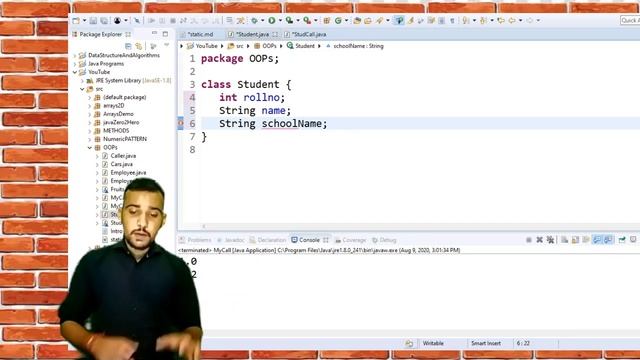This screenshot has height=360, width=640.
Task: Click the Back navigation arrow icon
Action: 511,20
